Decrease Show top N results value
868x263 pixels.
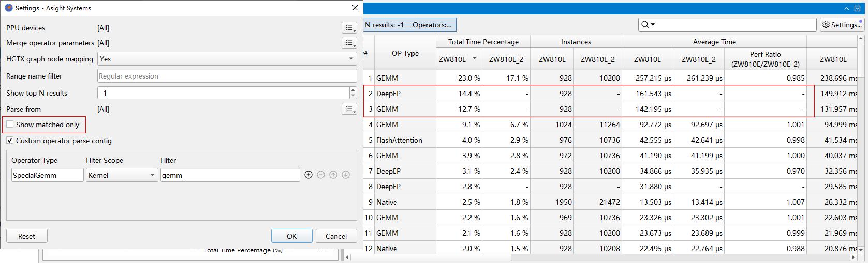(353, 96)
